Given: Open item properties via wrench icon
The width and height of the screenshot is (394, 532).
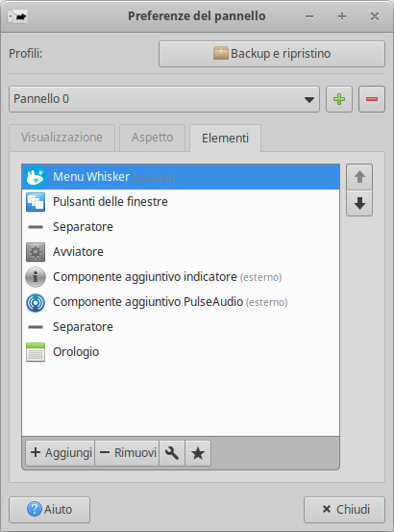Looking at the screenshot, I should 172,453.
